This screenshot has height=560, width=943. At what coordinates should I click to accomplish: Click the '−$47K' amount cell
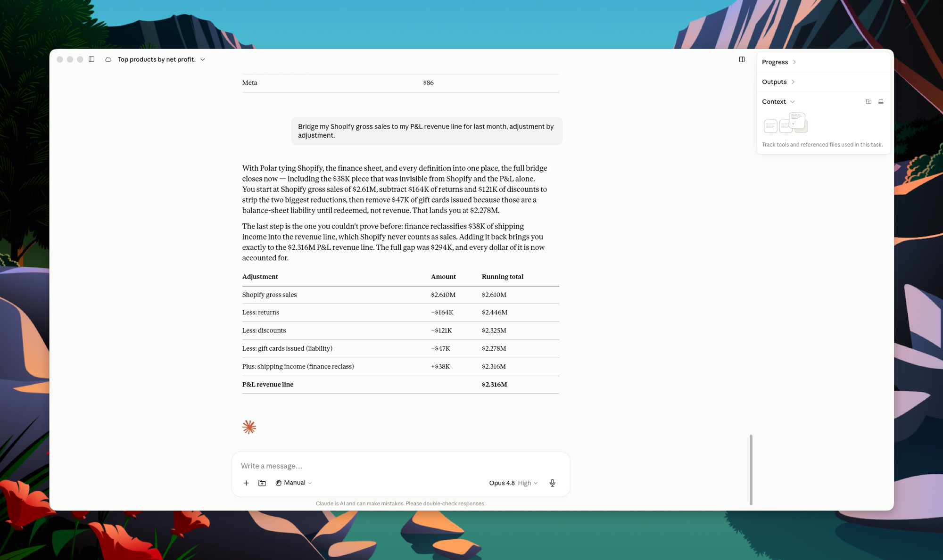[440, 348]
